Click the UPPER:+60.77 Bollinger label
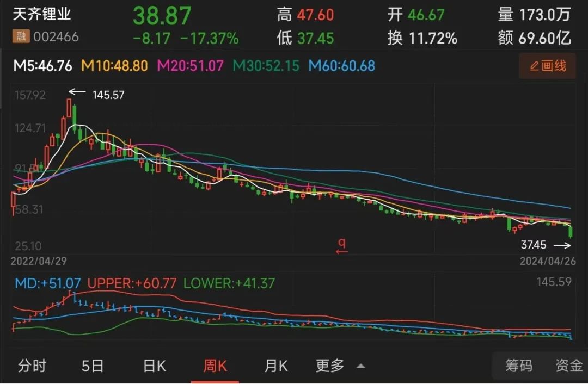Screen dimensions: 588x384 pos(132,283)
